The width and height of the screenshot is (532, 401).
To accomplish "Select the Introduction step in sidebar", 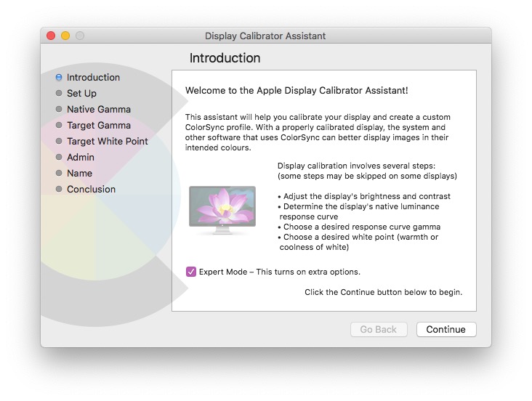I will click(x=93, y=77).
